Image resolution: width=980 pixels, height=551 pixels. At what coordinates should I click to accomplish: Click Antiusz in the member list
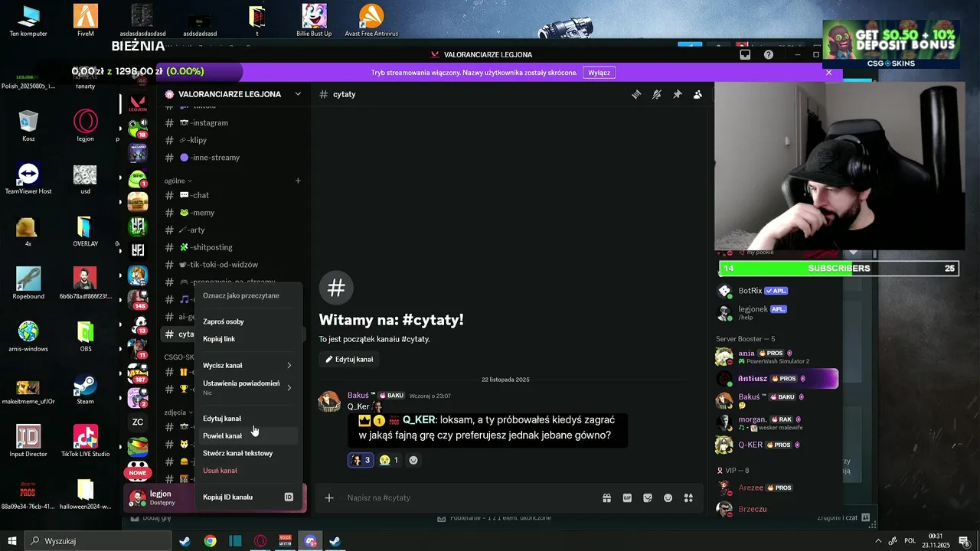pos(776,378)
